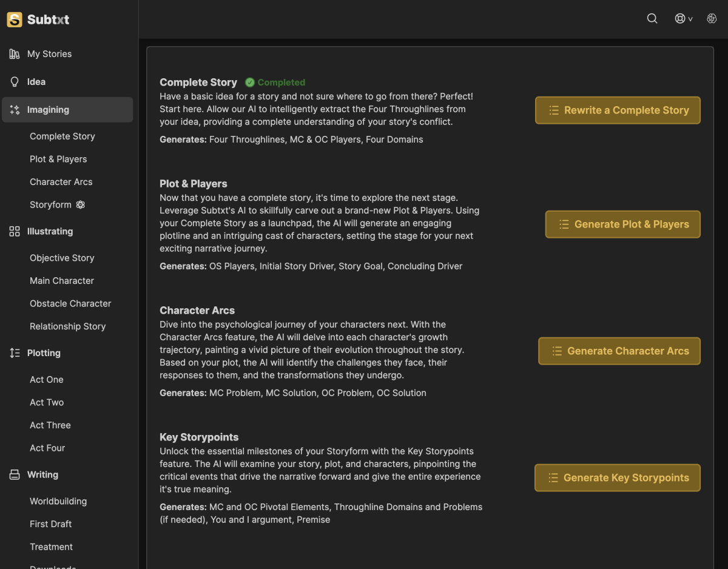Click the Character Arcs heading in the main panel
The width and height of the screenshot is (728, 569).
[197, 311]
